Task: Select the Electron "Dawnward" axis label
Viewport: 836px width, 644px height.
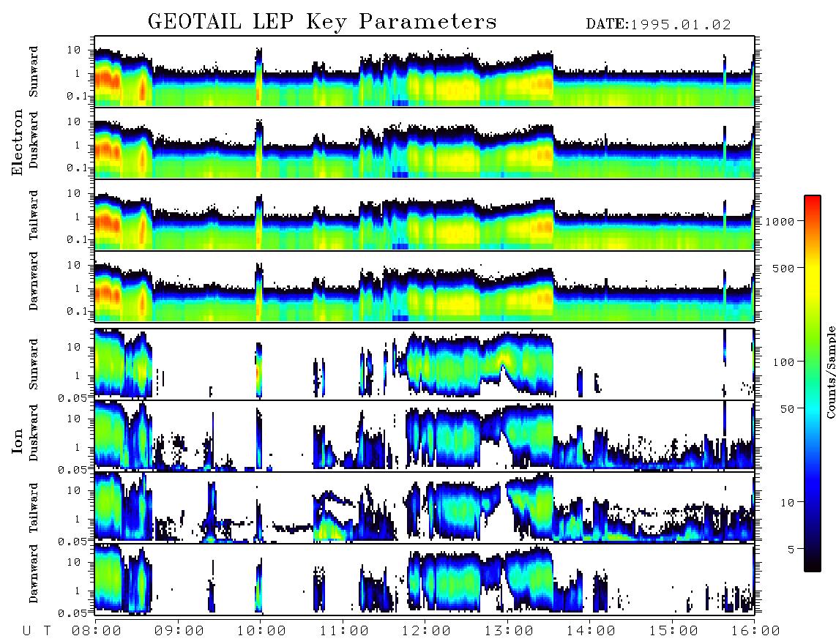Action: pyautogui.click(x=33, y=282)
